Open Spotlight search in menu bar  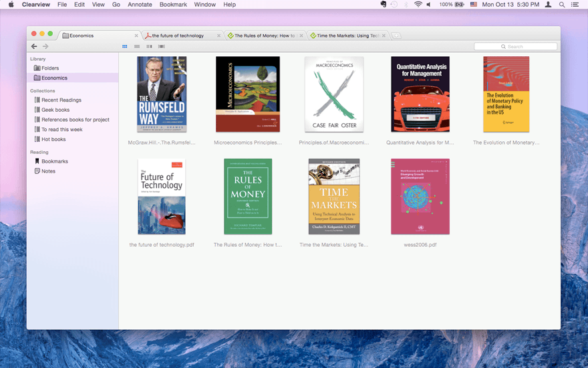[561, 5]
